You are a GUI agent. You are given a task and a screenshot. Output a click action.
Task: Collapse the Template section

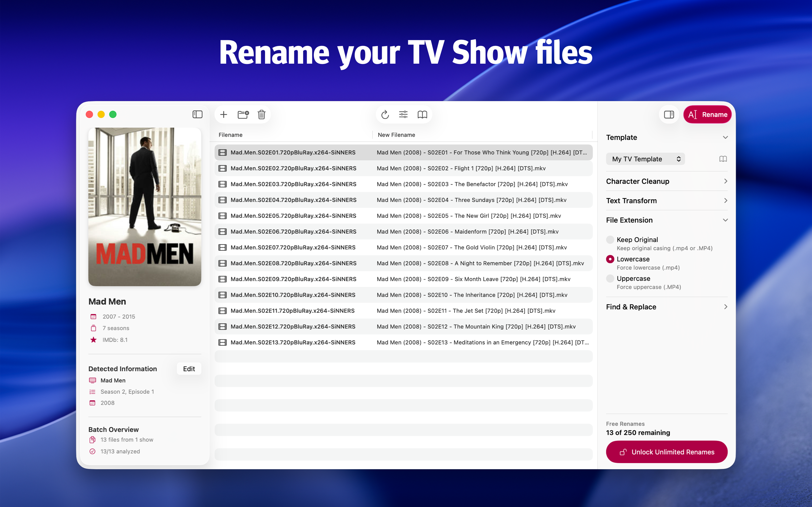click(725, 137)
